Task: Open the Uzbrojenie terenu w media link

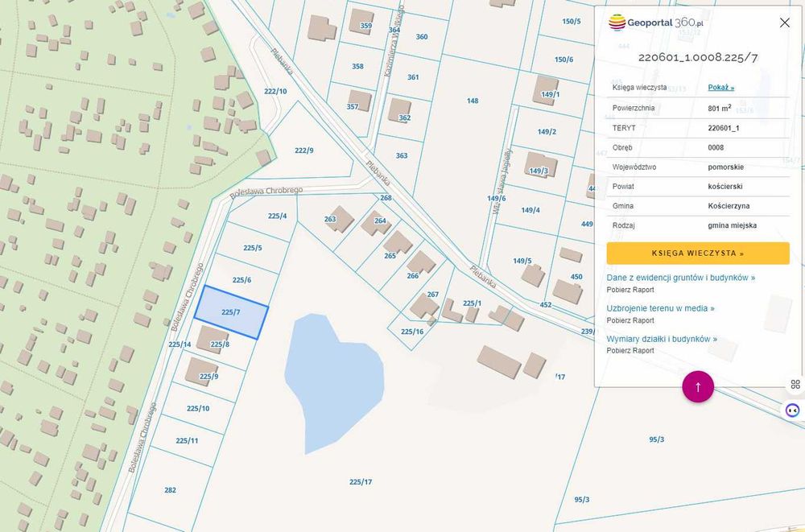Action: (x=660, y=308)
